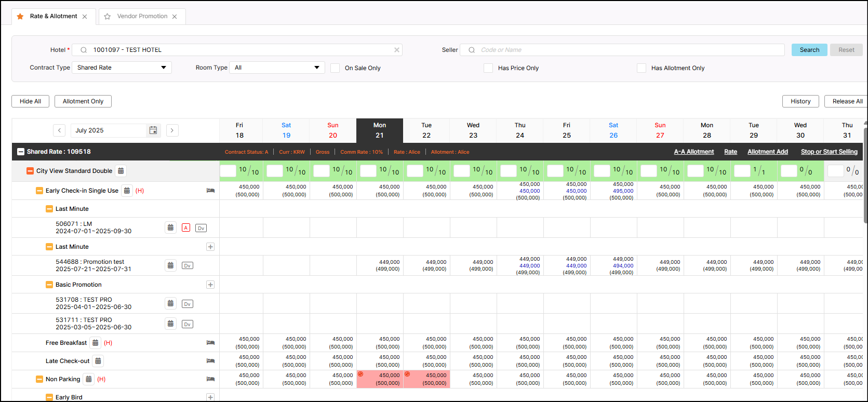Screen dimensions: 868x402
Task: Open the Stop or Start Selling link
Action: click(829, 152)
